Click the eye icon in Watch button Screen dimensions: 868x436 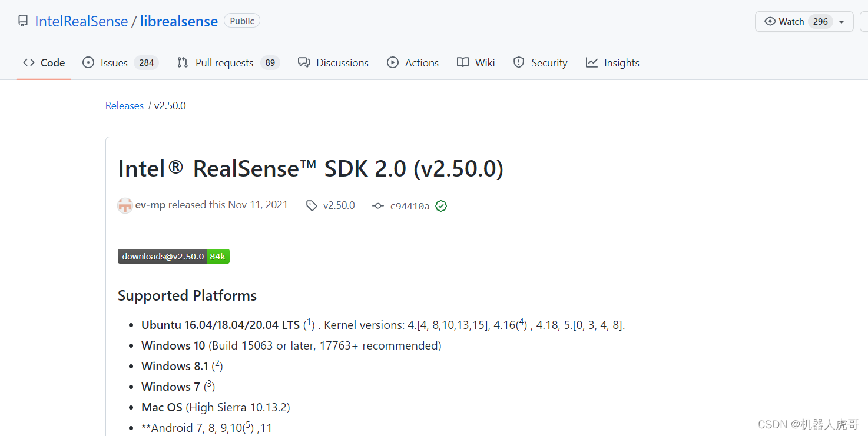770,21
